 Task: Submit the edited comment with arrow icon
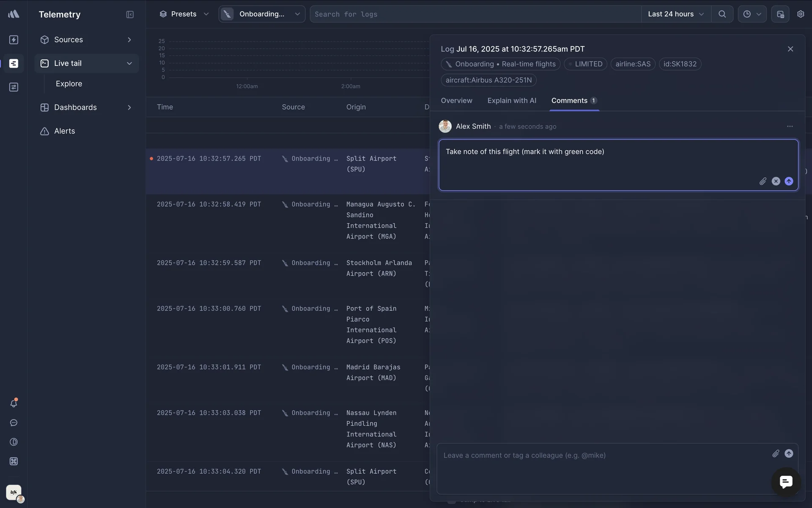pyautogui.click(x=789, y=181)
